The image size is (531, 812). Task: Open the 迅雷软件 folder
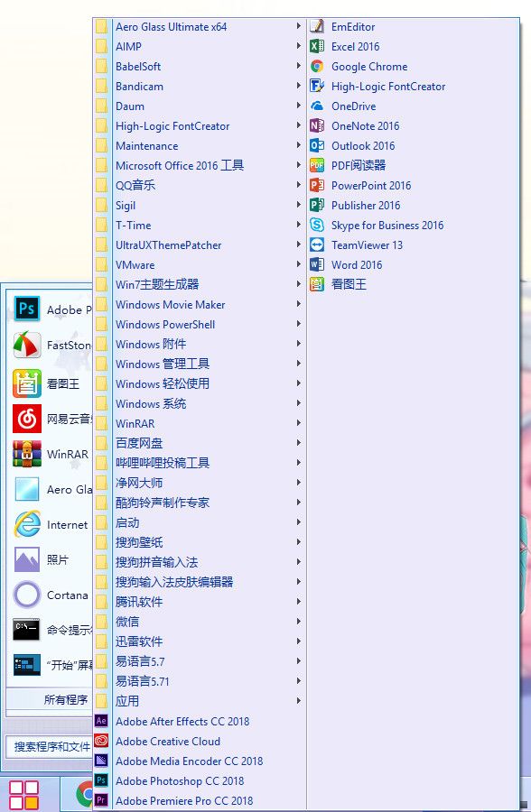pyautogui.click(x=200, y=641)
